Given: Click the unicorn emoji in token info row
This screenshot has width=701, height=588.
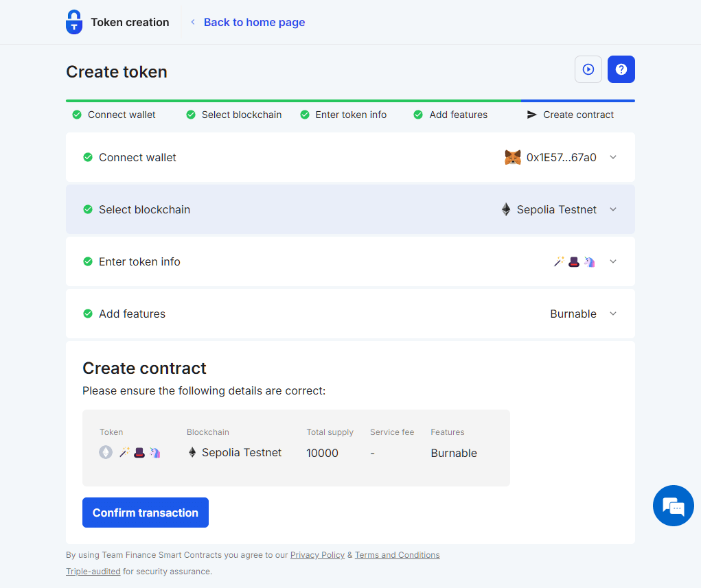Looking at the screenshot, I should [x=588, y=261].
